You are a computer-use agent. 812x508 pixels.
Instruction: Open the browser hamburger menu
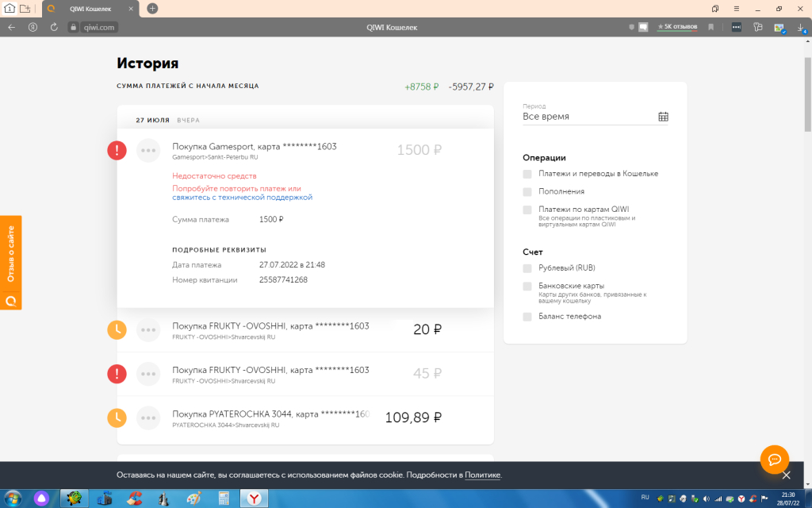(737, 9)
